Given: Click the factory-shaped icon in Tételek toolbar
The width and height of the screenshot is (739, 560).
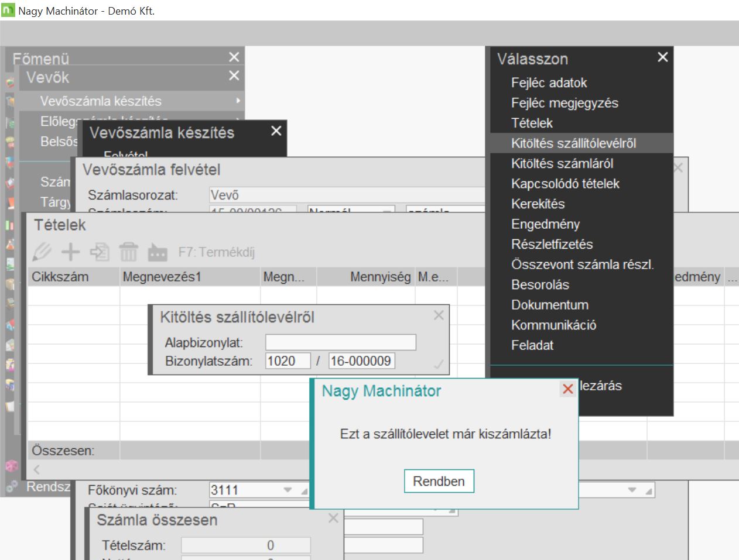Looking at the screenshot, I should 158,252.
